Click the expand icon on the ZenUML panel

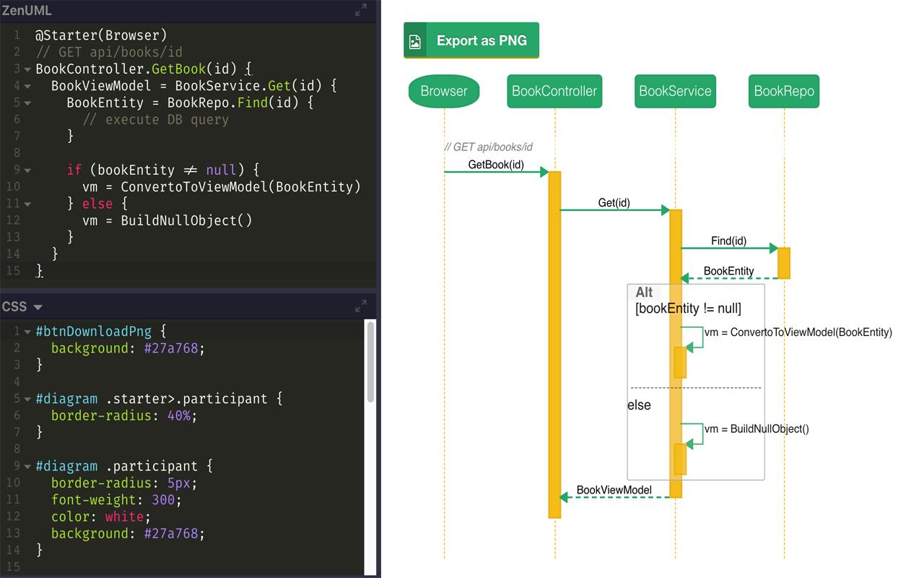(360, 11)
